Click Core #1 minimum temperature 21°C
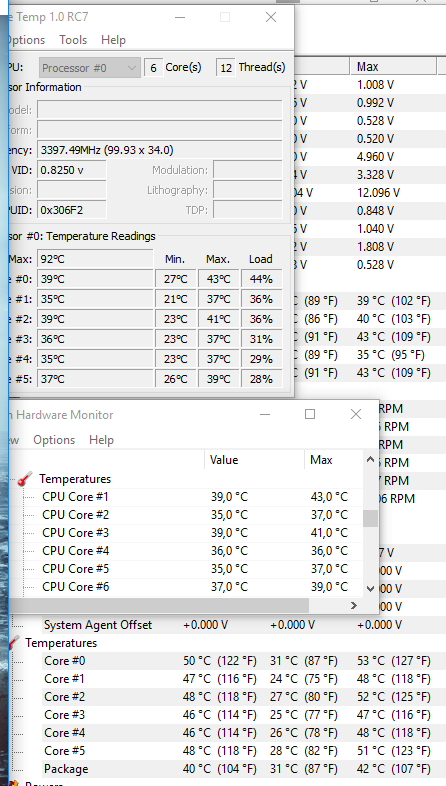This screenshot has width=446, height=786. [x=175, y=299]
